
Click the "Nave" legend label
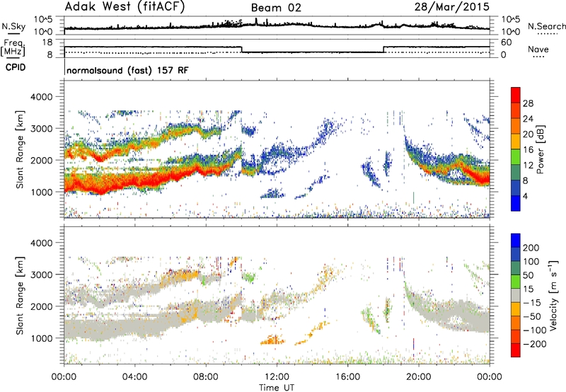pos(538,49)
